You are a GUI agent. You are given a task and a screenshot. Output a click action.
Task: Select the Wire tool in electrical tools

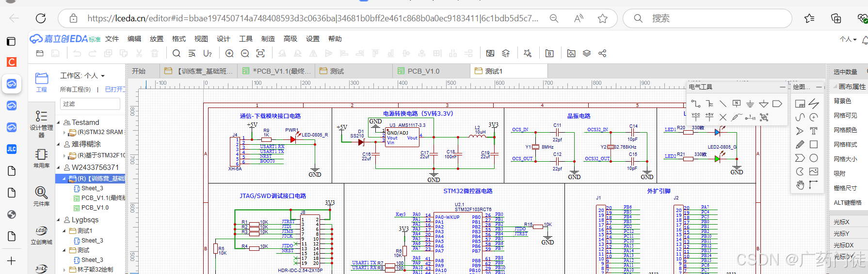(696, 104)
